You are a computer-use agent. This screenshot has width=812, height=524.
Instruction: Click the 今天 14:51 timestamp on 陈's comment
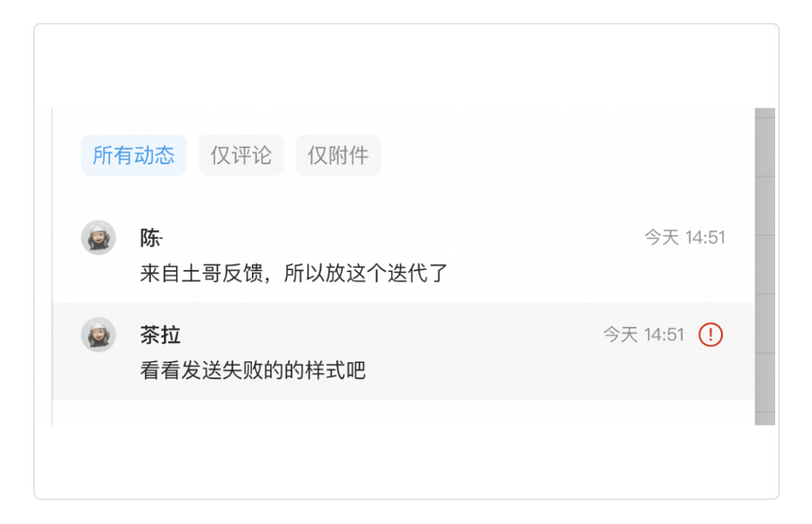pos(684,238)
